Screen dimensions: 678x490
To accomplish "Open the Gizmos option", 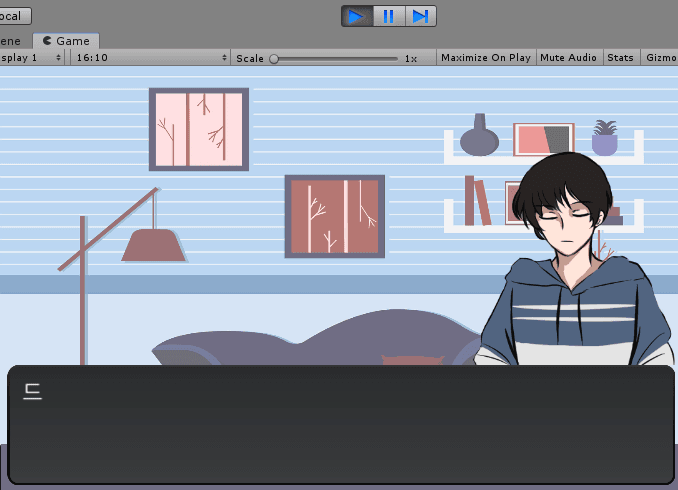I will tap(659, 58).
